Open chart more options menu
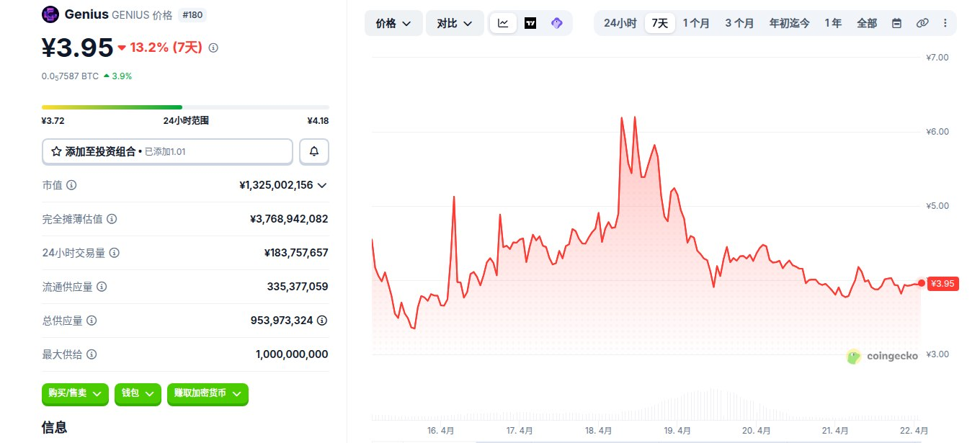 tap(945, 23)
